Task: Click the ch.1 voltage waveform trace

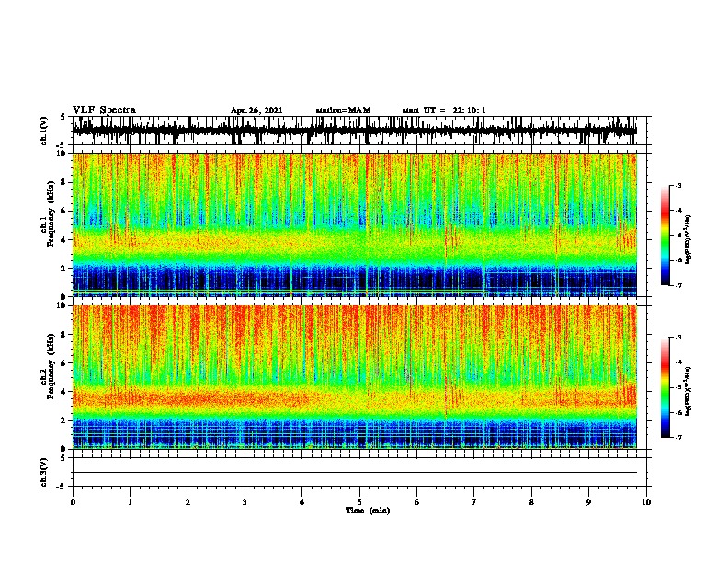Action: [x=354, y=131]
